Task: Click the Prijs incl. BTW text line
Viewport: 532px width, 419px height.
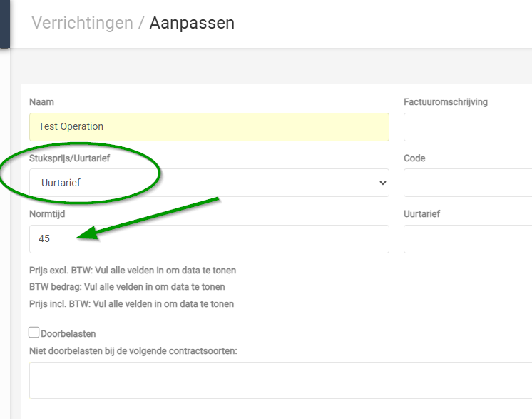Action: coord(131,303)
